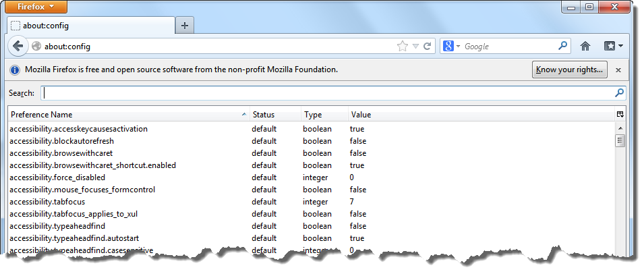Click the info icon in the notification bar
644x276 pixels.
coord(16,70)
